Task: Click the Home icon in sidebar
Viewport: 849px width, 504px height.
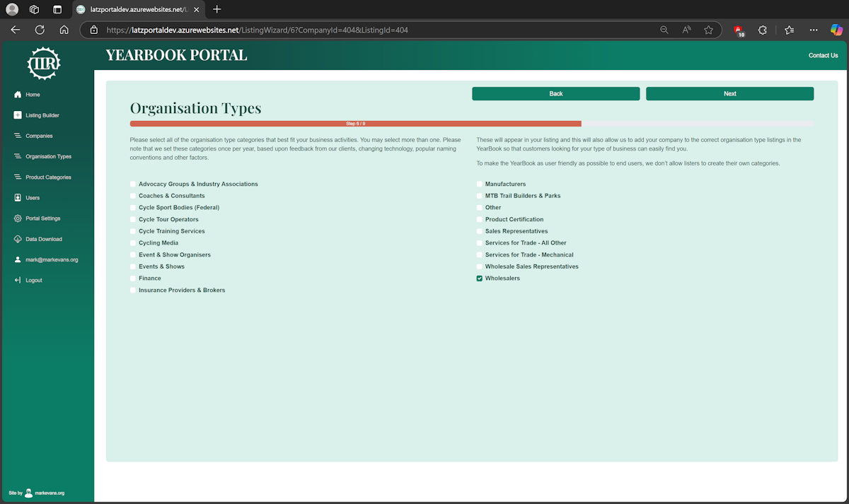Action: click(18, 95)
